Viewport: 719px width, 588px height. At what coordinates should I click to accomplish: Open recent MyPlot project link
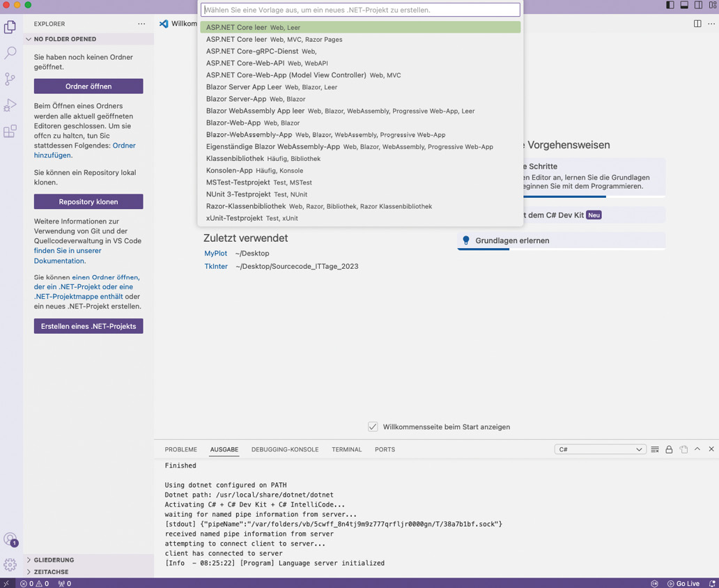pos(215,253)
